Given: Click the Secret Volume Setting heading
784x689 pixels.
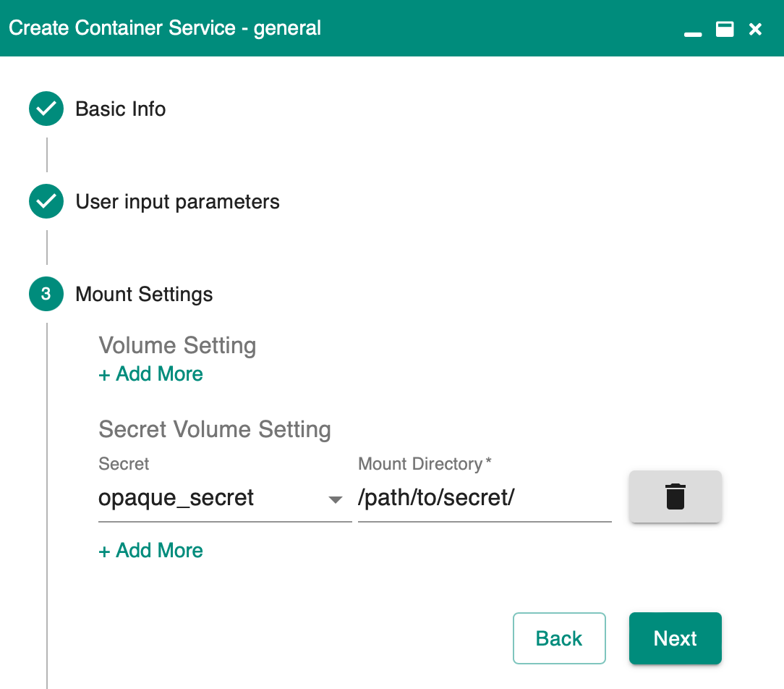Looking at the screenshot, I should tap(215, 429).
